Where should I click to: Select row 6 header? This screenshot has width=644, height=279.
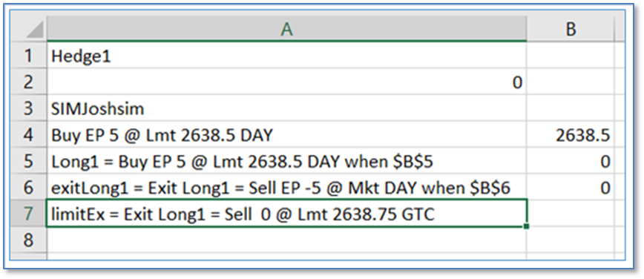pos(28,188)
